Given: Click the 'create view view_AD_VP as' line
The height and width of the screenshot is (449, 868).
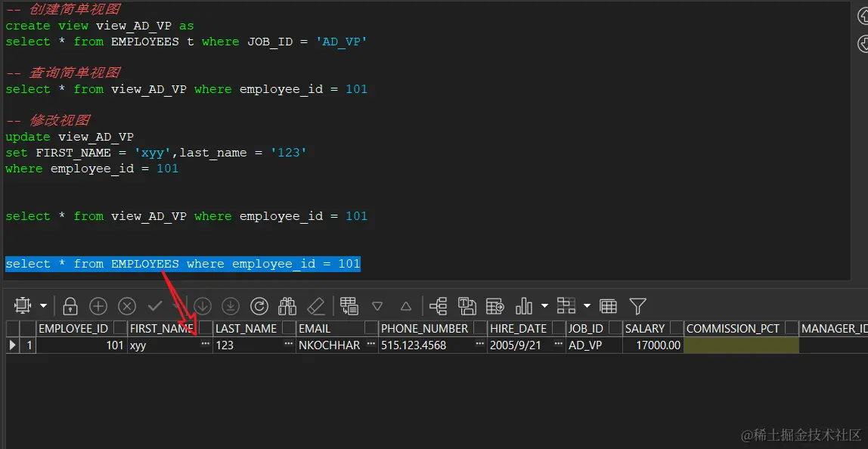Looking at the screenshot, I should tap(100, 26).
